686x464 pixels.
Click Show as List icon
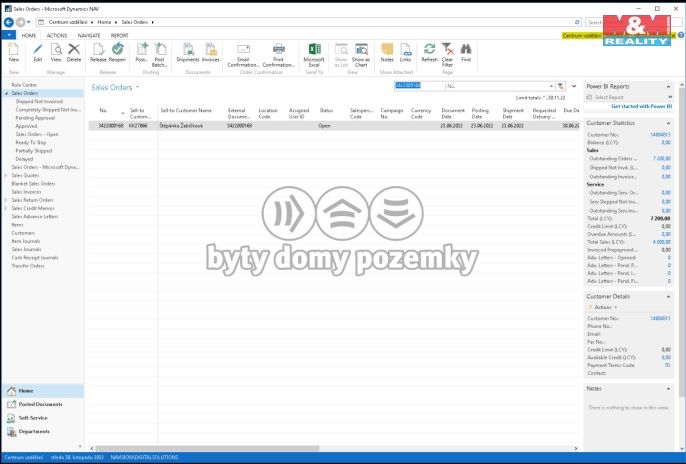click(x=341, y=49)
